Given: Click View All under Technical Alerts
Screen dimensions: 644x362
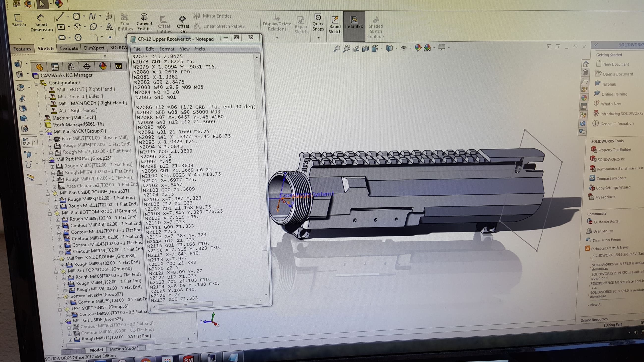Looking at the screenshot, I should coord(597,304).
